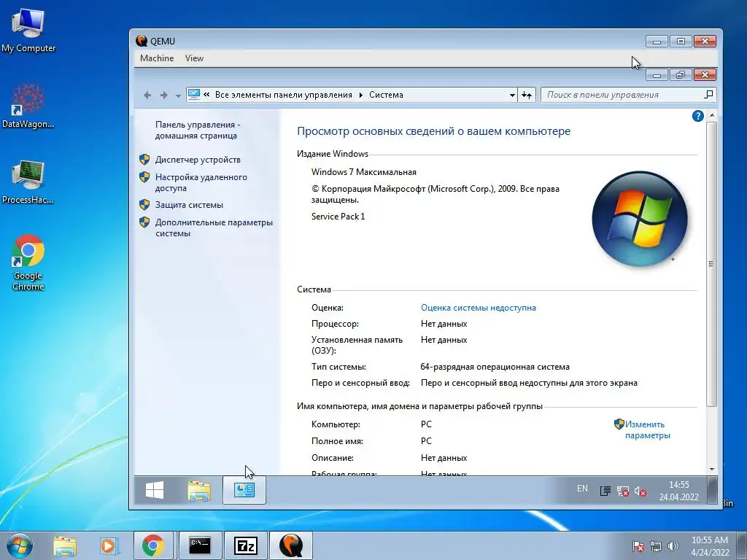Open Панель управления домашняя страница link
Image resolution: width=747 pixels, height=560 pixels.
click(198, 130)
